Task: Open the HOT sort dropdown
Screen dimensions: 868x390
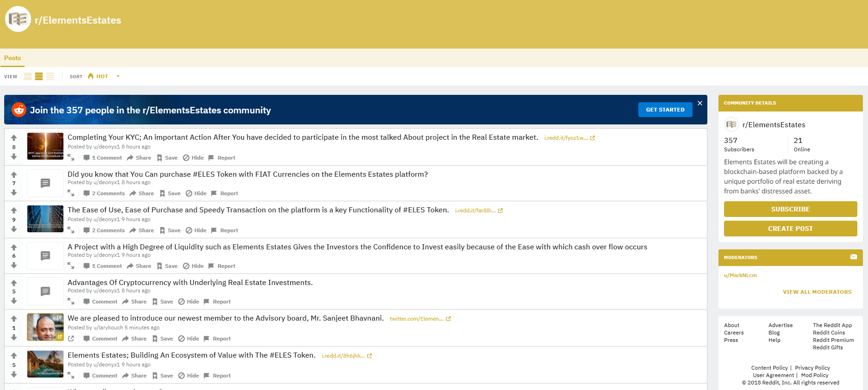Action: click(104, 76)
